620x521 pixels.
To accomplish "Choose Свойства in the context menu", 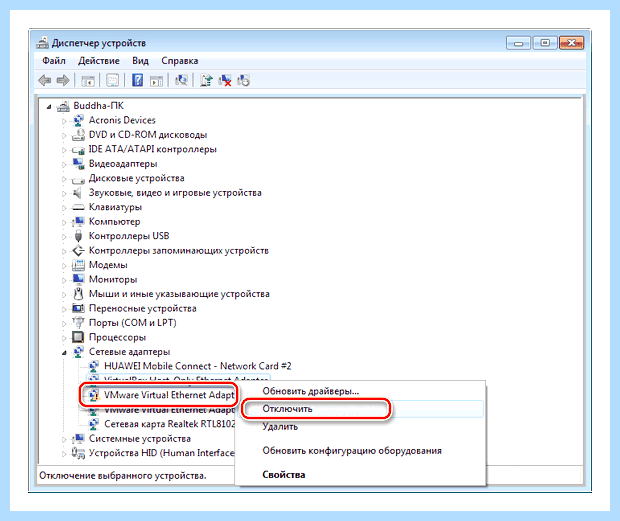I will (284, 475).
